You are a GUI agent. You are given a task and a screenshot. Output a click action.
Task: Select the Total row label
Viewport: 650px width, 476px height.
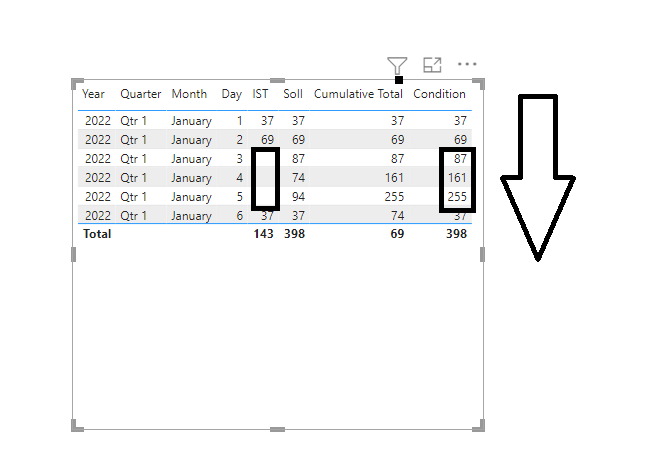click(97, 234)
